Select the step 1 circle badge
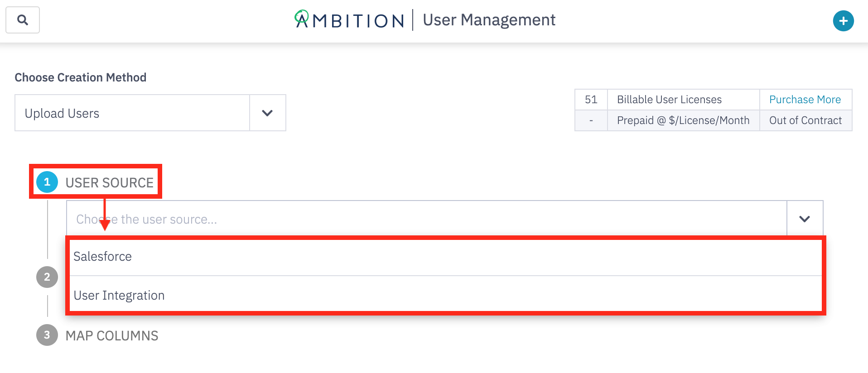 click(47, 182)
